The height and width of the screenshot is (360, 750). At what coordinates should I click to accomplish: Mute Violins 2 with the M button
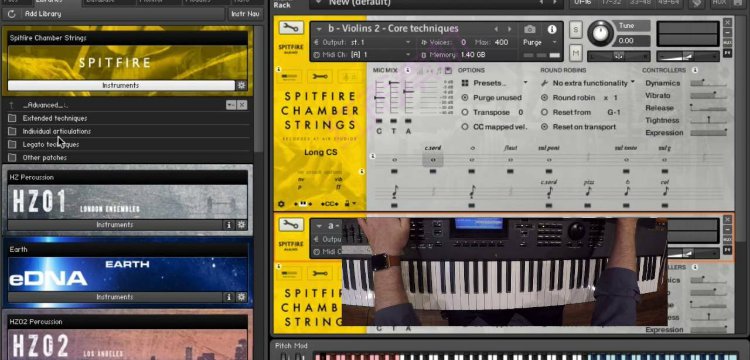(x=575, y=53)
